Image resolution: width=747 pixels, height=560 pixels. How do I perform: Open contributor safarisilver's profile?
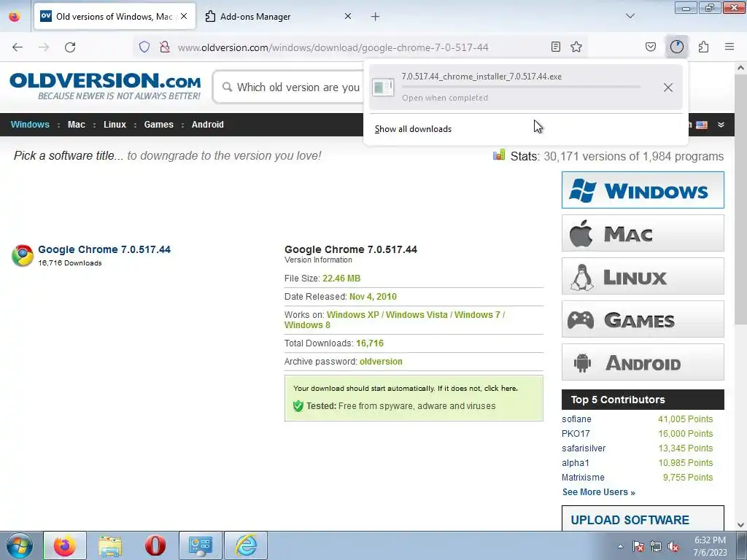[584, 448]
